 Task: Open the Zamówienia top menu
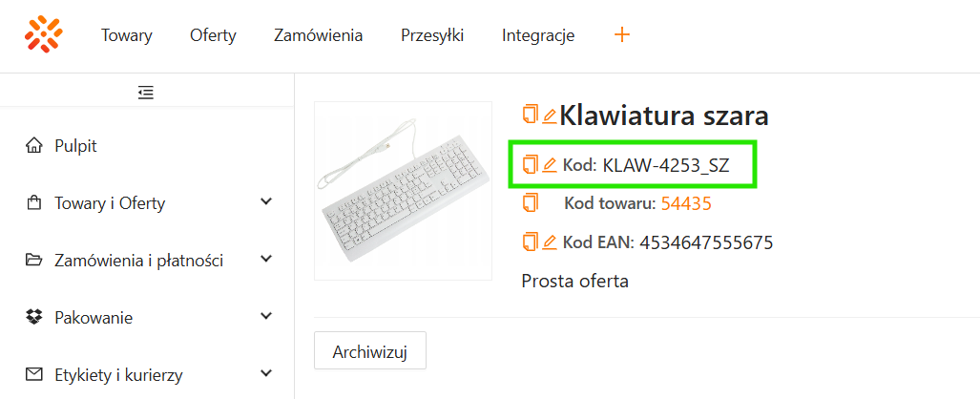coord(318,36)
